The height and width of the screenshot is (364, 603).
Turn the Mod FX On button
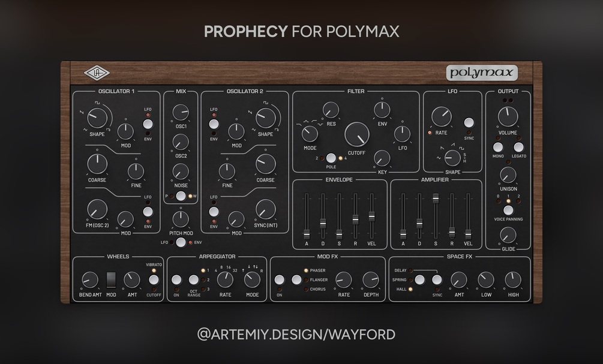tap(280, 279)
